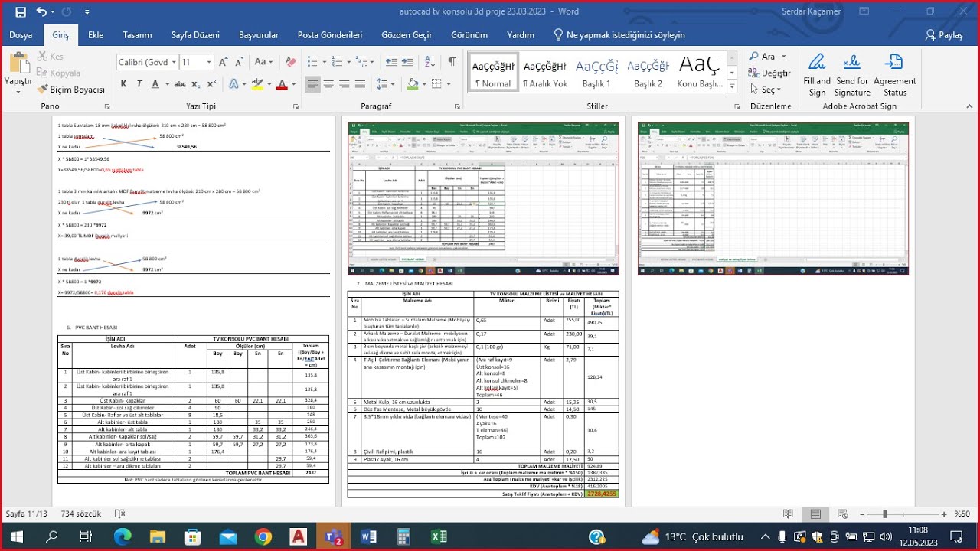Apply superscript formatting
The height and width of the screenshot is (551, 980).
click(x=211, y=84)
